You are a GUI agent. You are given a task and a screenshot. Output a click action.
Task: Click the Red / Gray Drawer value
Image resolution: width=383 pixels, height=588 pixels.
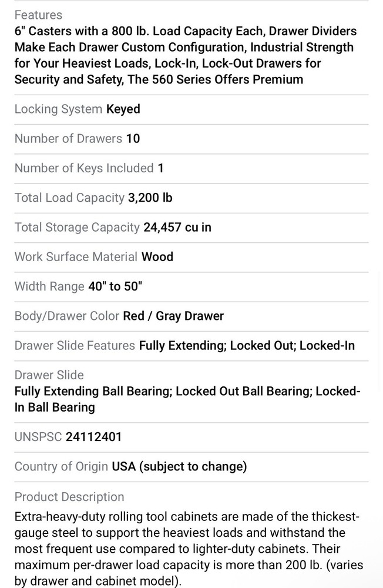[173, 316]
